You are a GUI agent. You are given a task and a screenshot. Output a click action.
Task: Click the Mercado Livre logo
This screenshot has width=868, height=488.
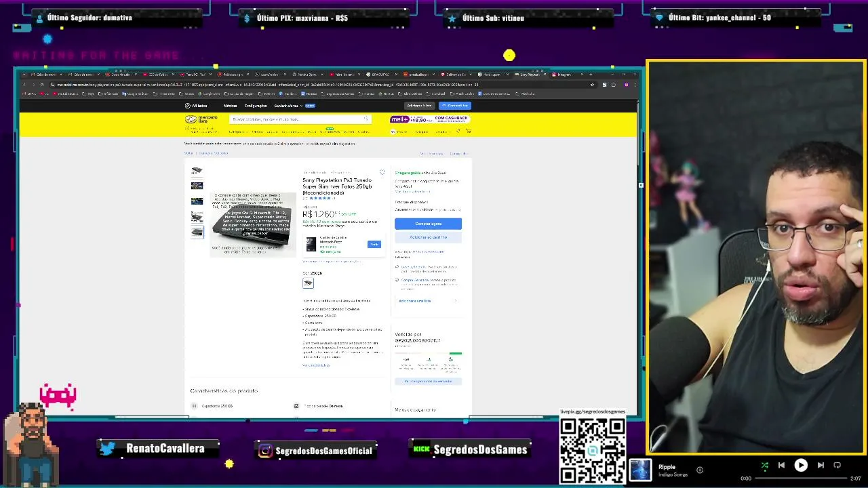[201, 119]
